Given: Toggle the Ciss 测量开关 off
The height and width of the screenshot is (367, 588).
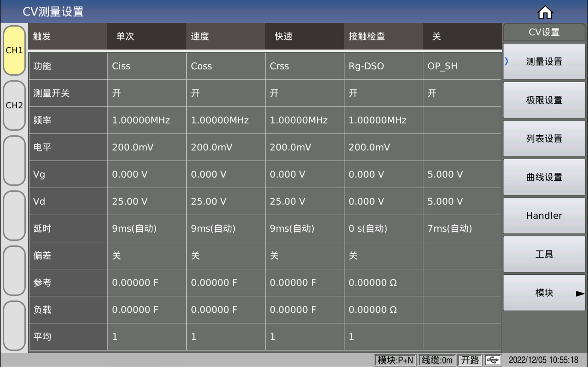Looking at the screenshot, I should [x=147, y=93].
